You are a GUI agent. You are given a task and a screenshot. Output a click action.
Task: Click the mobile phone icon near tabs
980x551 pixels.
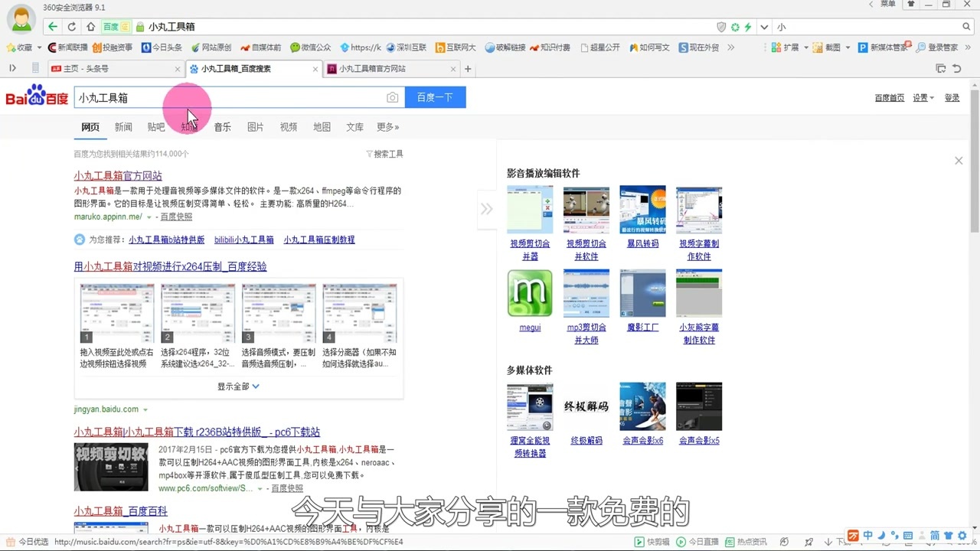coord(35,68)
